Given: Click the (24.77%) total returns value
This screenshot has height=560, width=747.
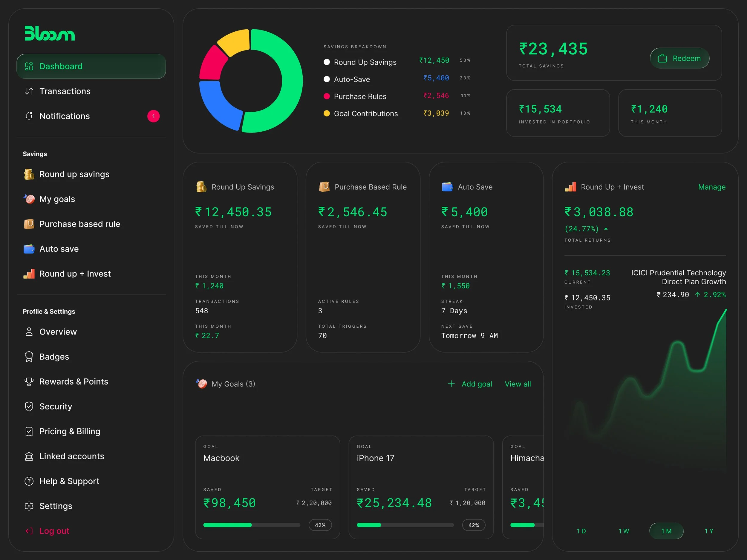Looking at the screenshot, I should (582, 229).
